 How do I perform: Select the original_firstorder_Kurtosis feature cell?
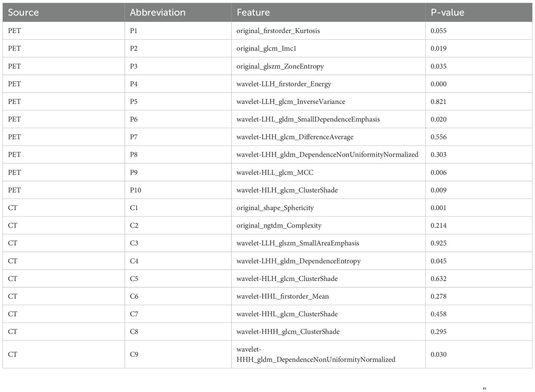coord(278,31)
